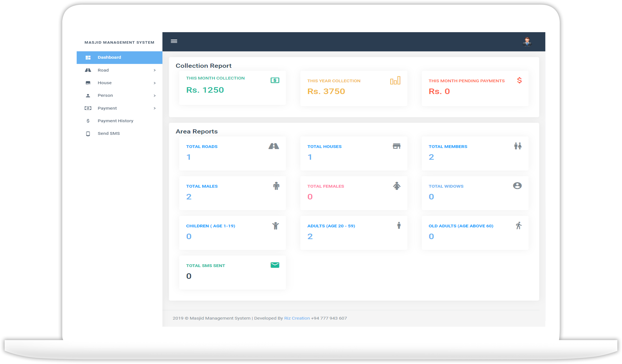
Task: Expand the Person menu chevron
Action: click(x=154, y=95)
